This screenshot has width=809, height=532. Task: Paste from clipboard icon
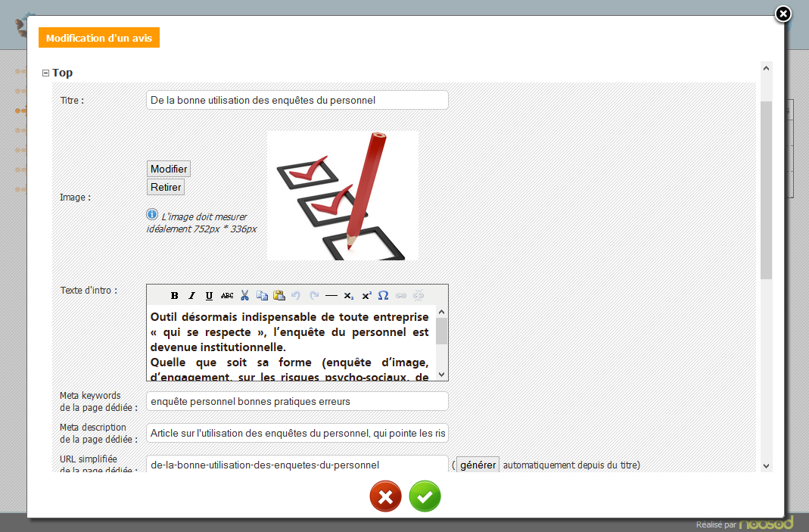279,296
